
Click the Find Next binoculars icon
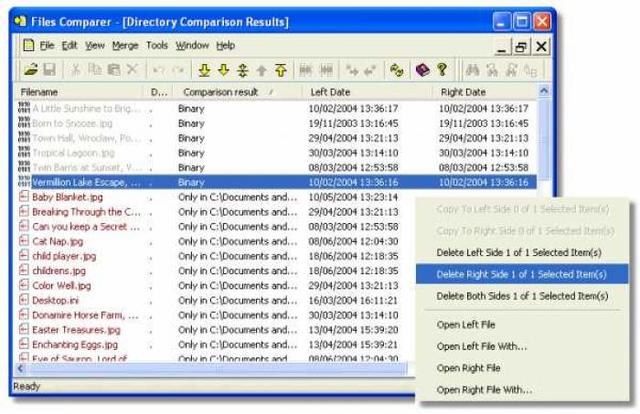tap(492, 70)
